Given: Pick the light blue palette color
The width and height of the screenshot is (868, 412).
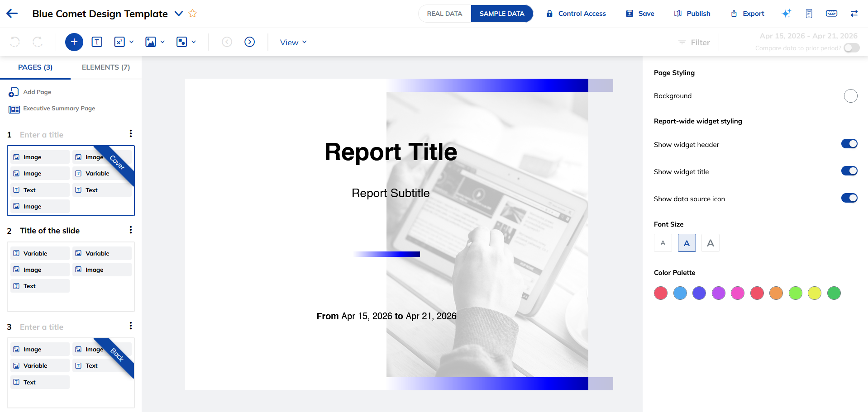Looking at the screenshot, I should click(680, 293).
